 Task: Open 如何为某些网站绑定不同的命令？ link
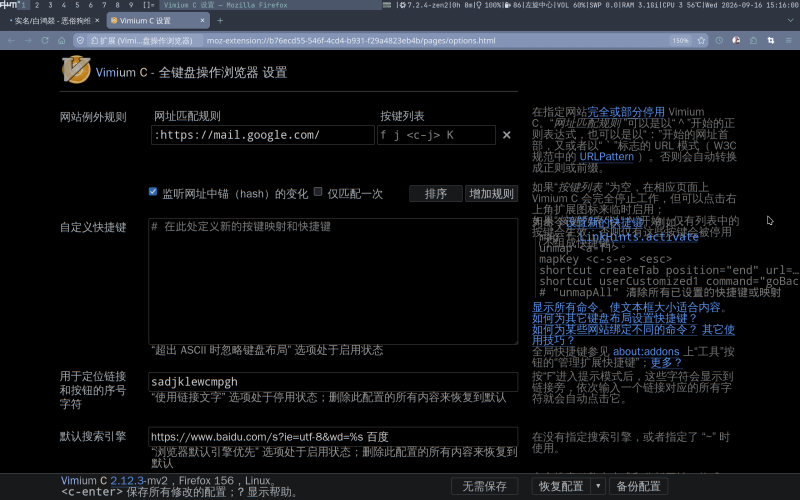(614, 330)
